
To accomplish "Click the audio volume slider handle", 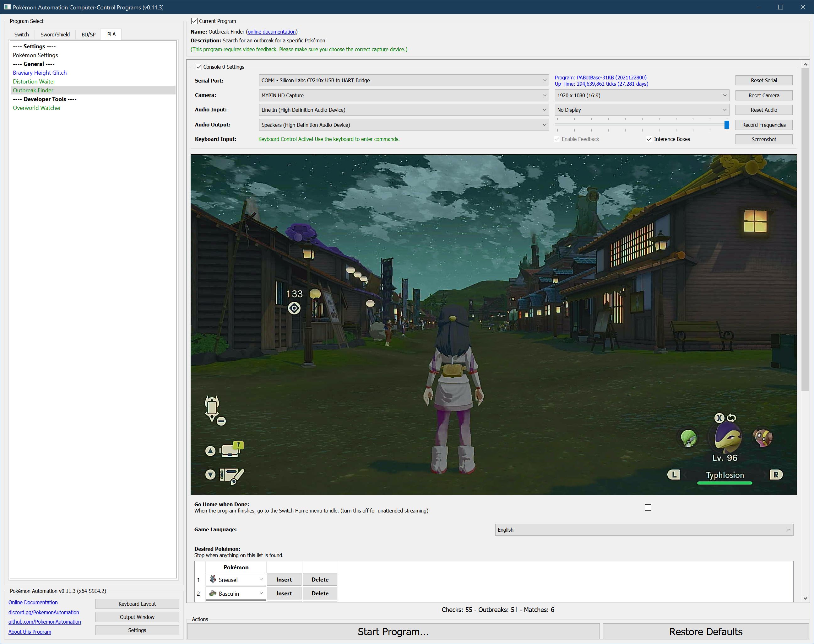I will click(x=726, y=125).
